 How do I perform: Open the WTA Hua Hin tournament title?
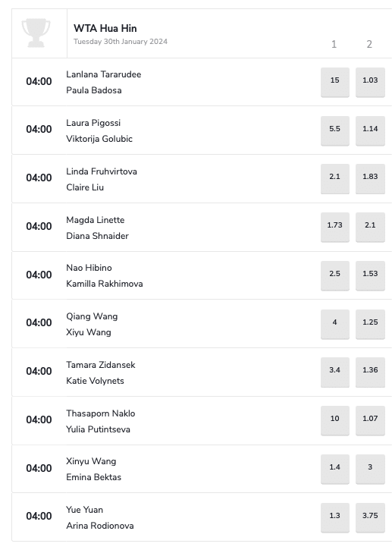(x=105, y=28)
